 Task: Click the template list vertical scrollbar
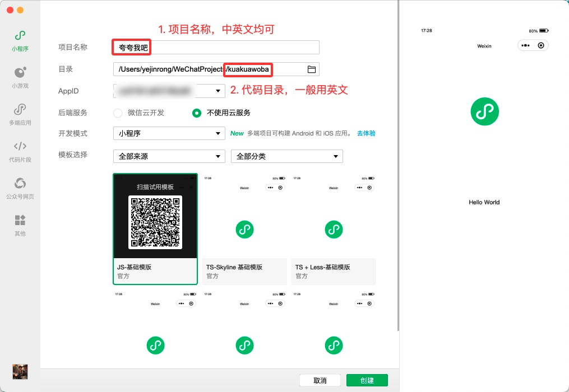pyautogui.click(x=398, y=165)
